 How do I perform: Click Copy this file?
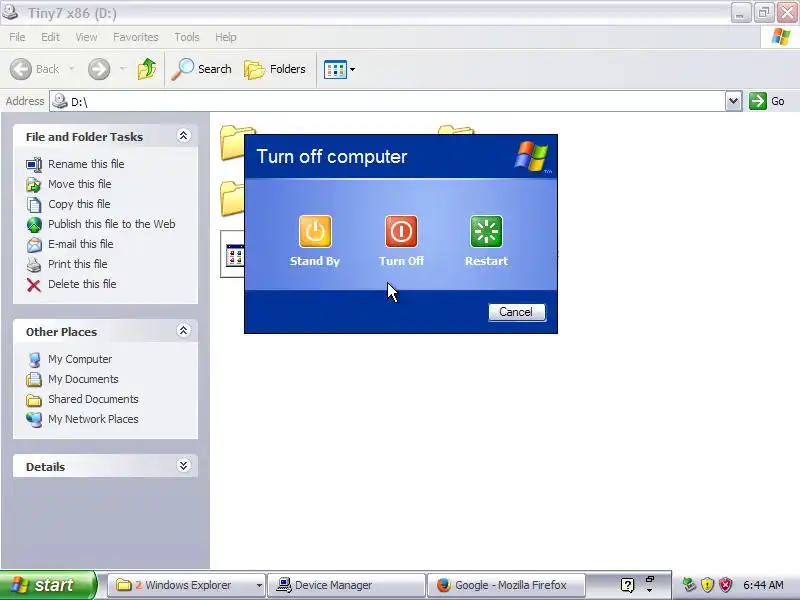click(79, 204)
